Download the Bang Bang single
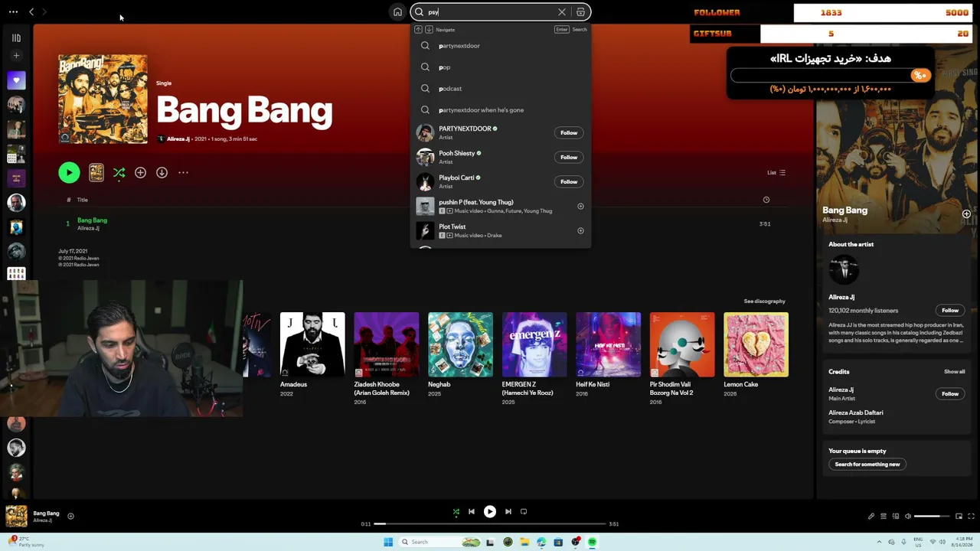 [x=162, y=173]
